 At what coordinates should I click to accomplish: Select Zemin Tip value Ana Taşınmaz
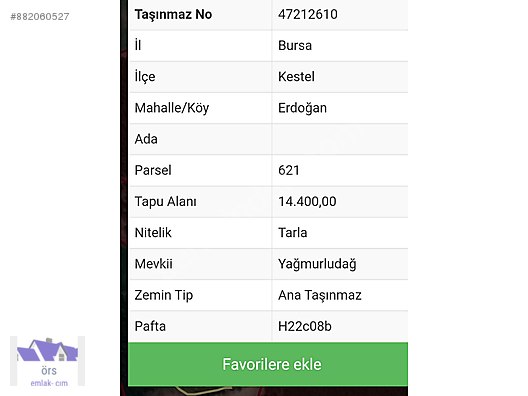[320, 295]
